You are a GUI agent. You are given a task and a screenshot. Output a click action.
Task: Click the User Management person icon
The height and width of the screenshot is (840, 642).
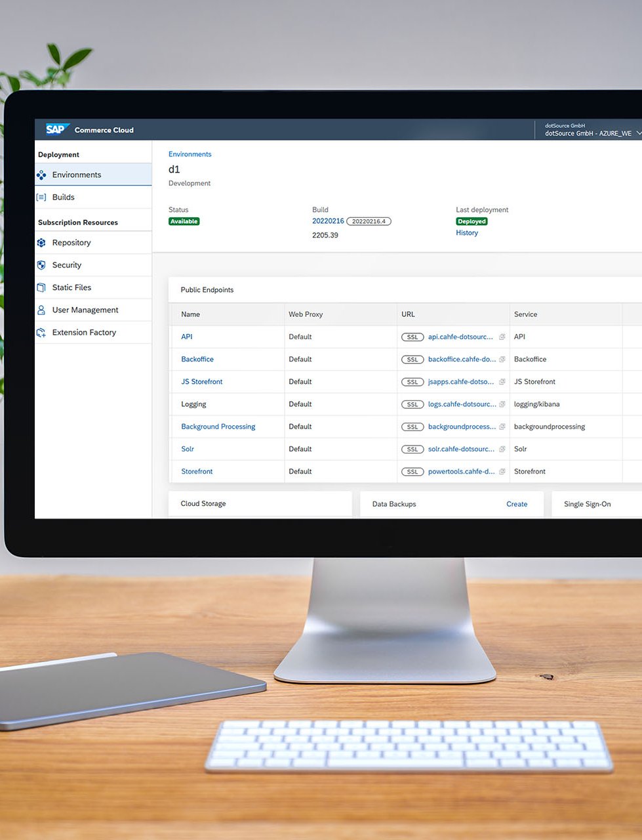[41, 310]
